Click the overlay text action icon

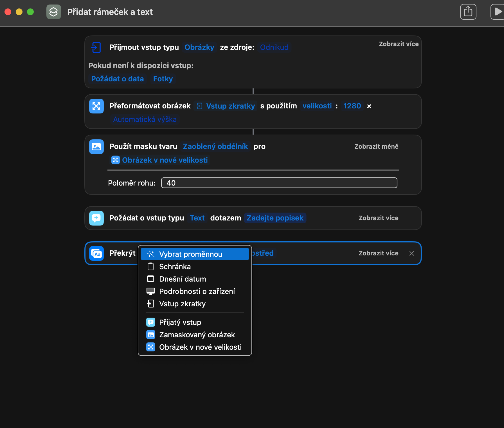coord(96,253)
